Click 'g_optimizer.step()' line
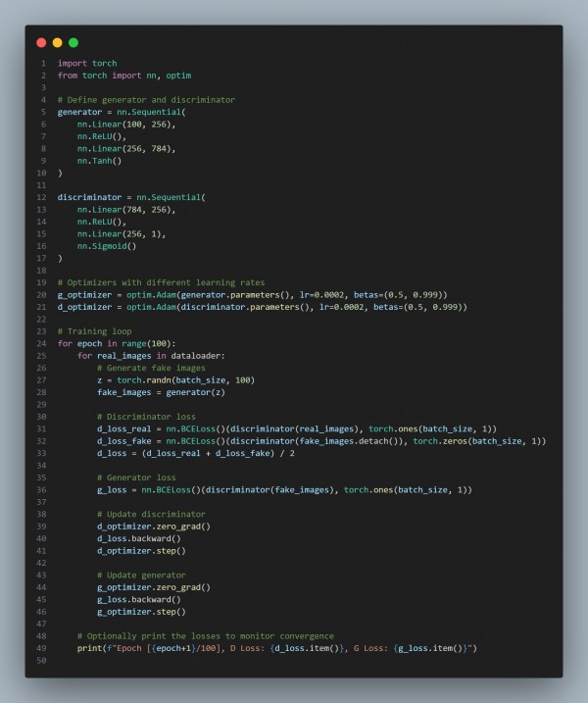The height and width of the screenshot is (703, 588). 141,612
